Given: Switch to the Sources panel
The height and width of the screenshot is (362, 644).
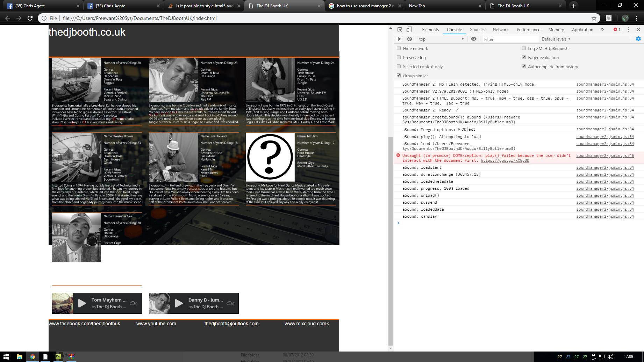Looking at the screenshot, I should coord(477,29).
